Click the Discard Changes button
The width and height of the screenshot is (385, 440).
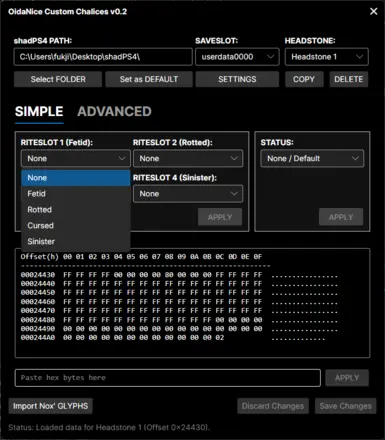(x=273, y=406)
